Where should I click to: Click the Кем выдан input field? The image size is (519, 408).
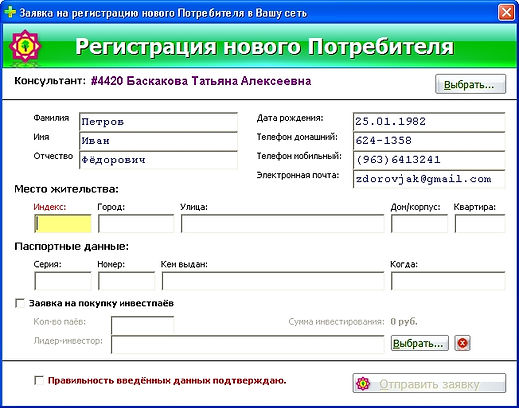coord(273,281)
